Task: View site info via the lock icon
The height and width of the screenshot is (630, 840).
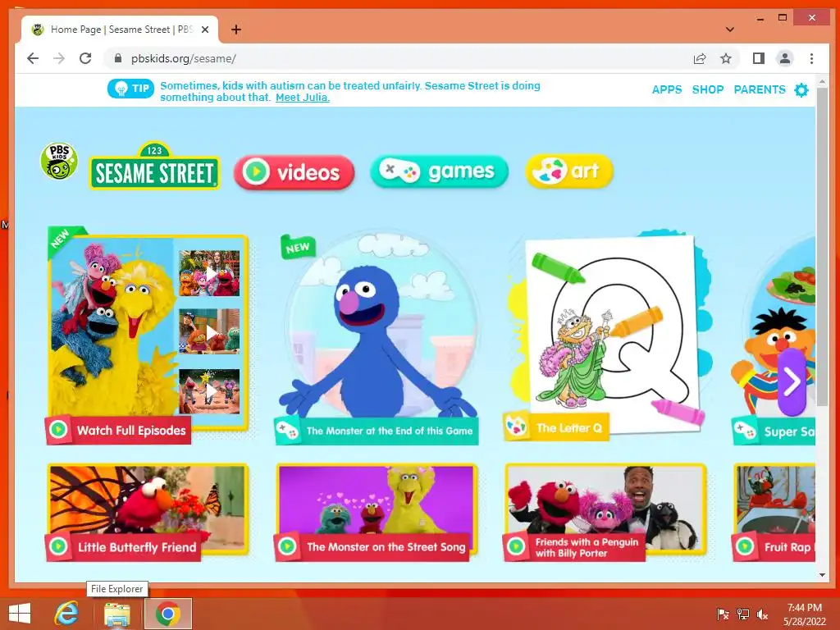Action: tap(118, 58)
